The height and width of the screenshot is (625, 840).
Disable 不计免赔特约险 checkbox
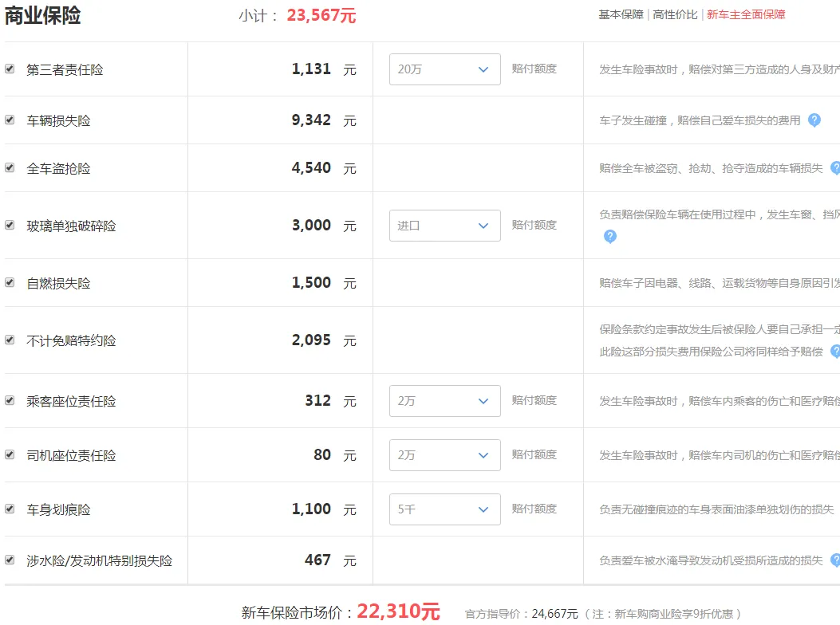click(x=10, y=340)
